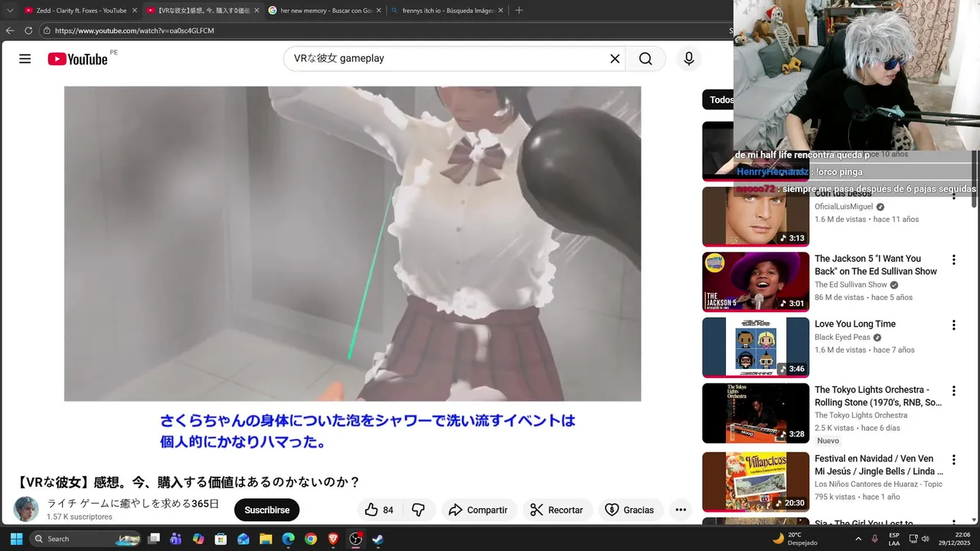Click the magnifier search button

point(645,59)
